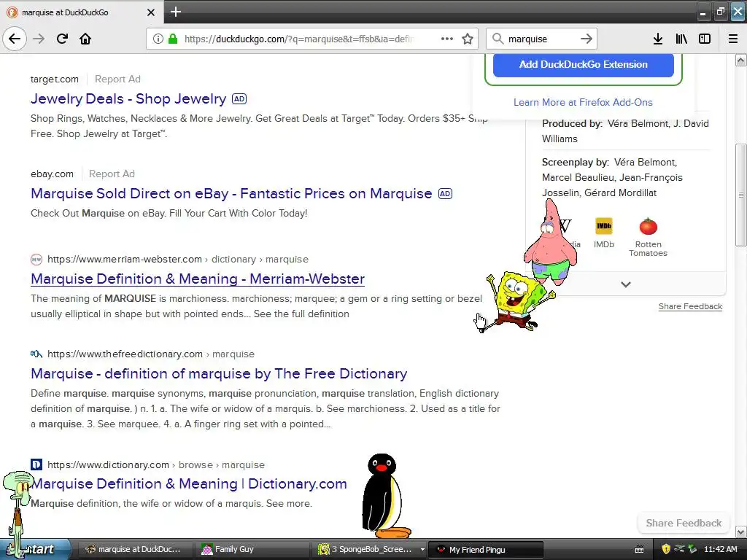Open Marquise Sold Direct on eBay link
The image size is (747, 560).
pyautogui.click(x=231, y=193)
